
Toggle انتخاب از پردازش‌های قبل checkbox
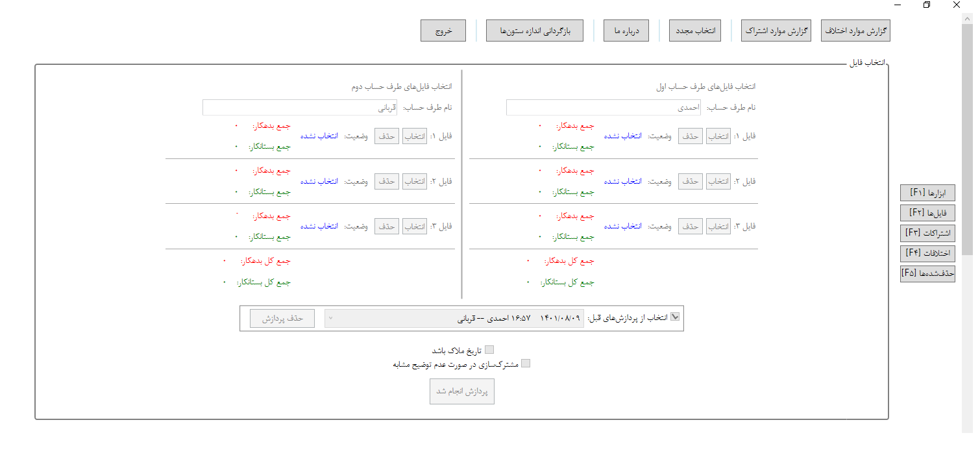[675, 317]
